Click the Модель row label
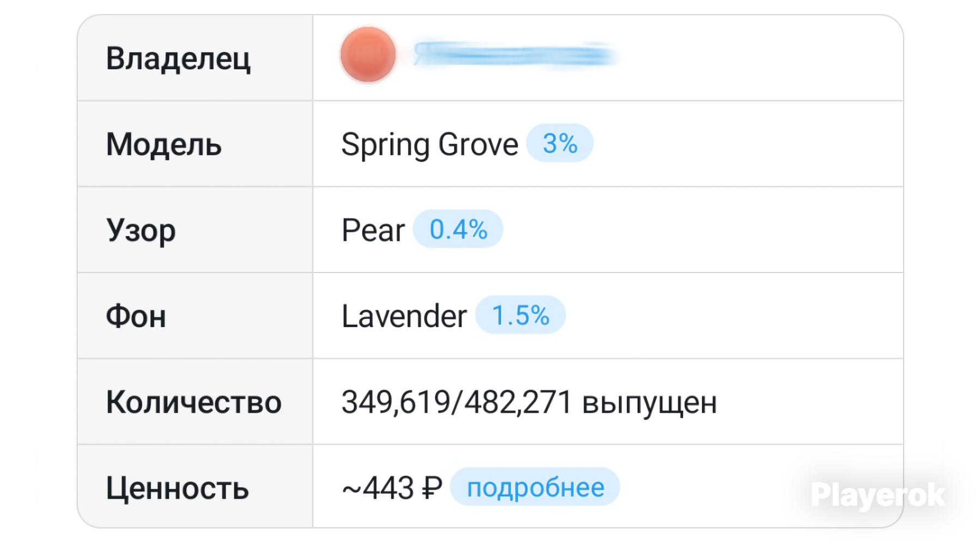 (164, 144)
